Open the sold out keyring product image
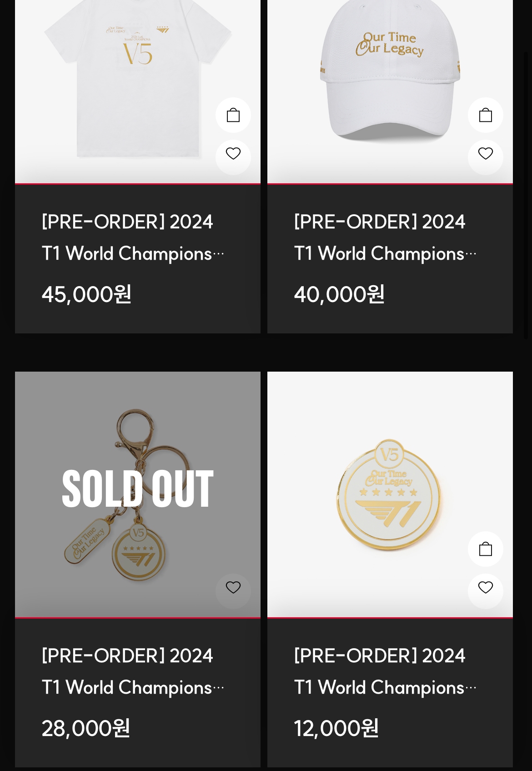The image size is (532, 771). tap(138, 494)
